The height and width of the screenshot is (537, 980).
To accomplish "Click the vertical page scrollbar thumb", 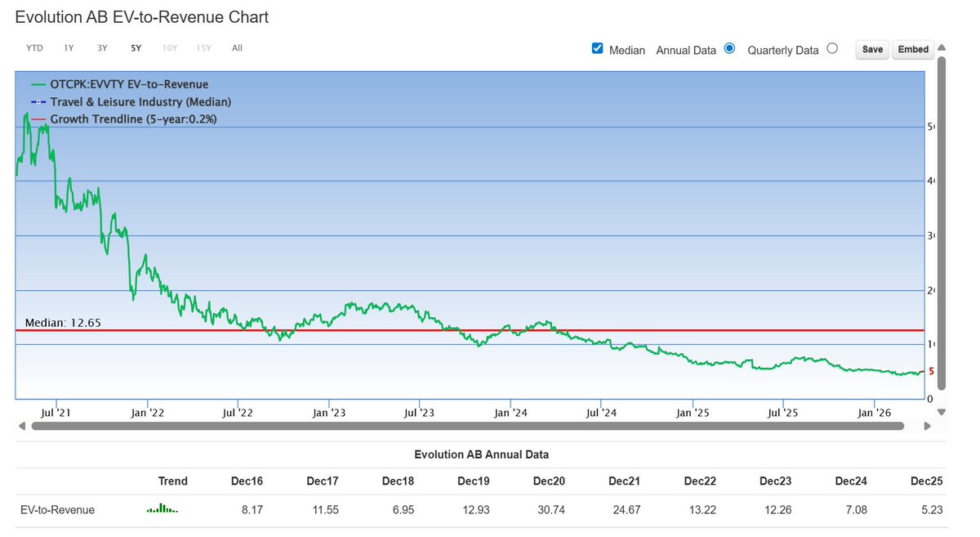I will (x=941, y=223).
